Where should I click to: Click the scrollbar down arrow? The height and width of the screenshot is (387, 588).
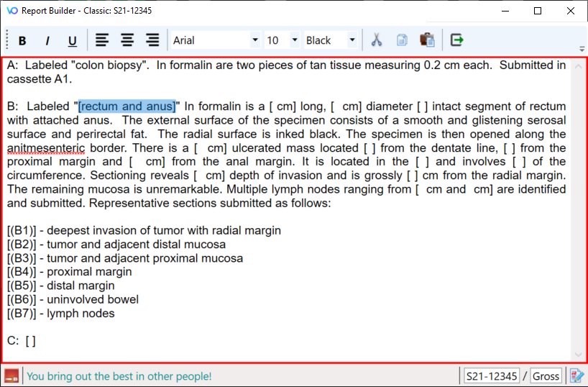coord(578,355)
